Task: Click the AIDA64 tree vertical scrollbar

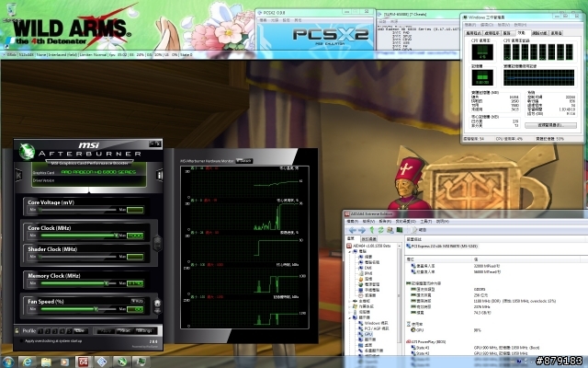Action: click(x=399, y=298)
